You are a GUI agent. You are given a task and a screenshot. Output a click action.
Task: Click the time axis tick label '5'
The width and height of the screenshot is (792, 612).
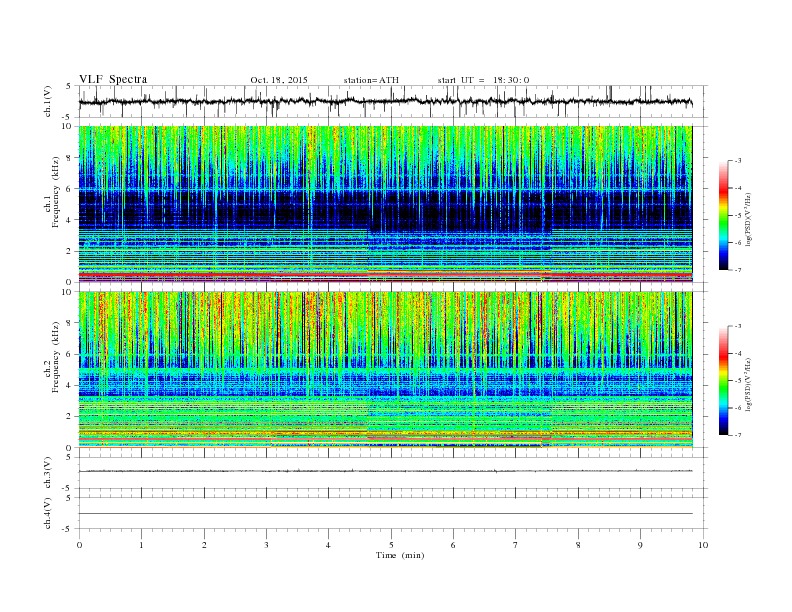(391, 545)
